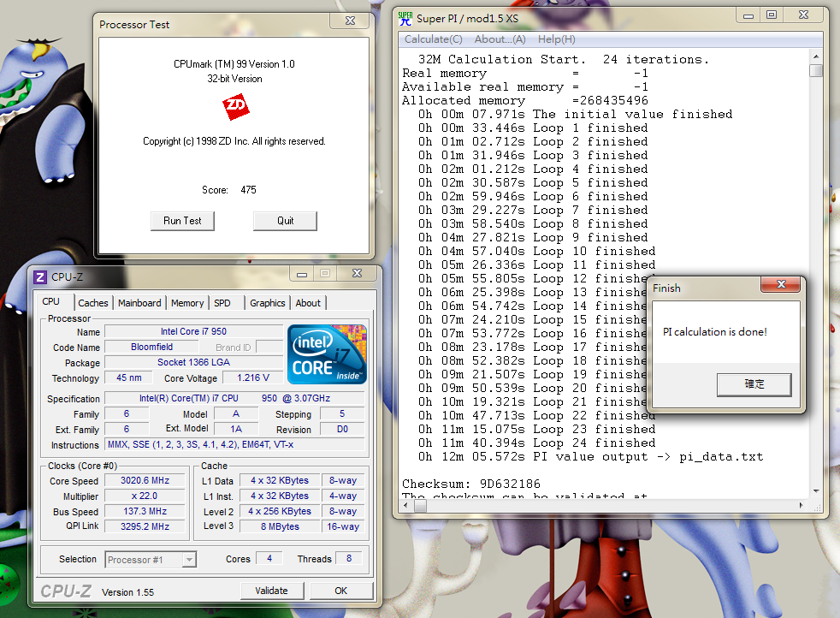Maximize the Super PI window
Screen dimensions: 840x618
[772, 15]
